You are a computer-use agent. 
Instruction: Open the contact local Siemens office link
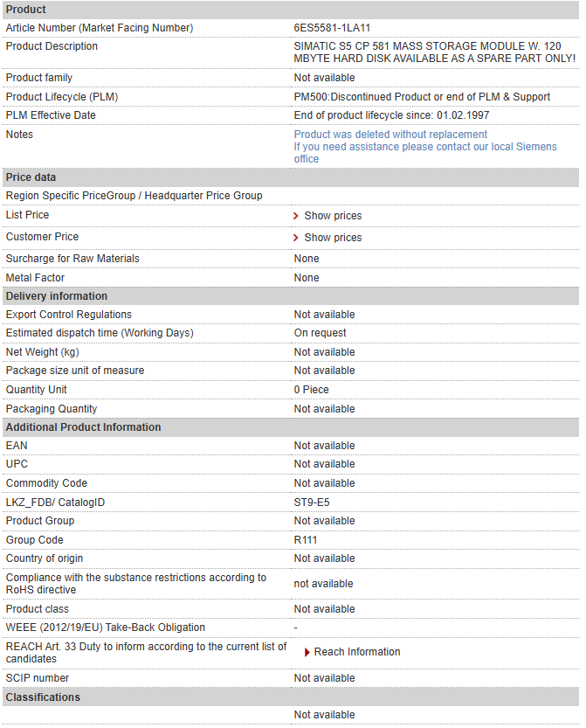[425, 153]
